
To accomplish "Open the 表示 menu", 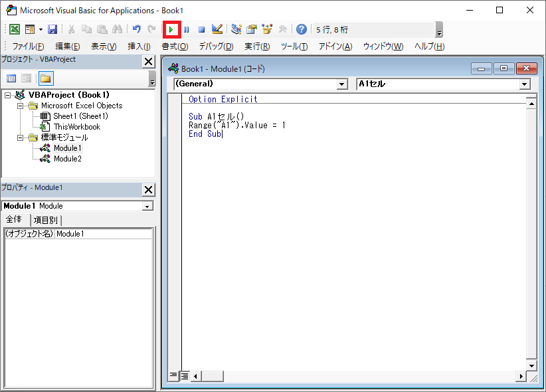I will pyautogui.click(x=104, y=47).
